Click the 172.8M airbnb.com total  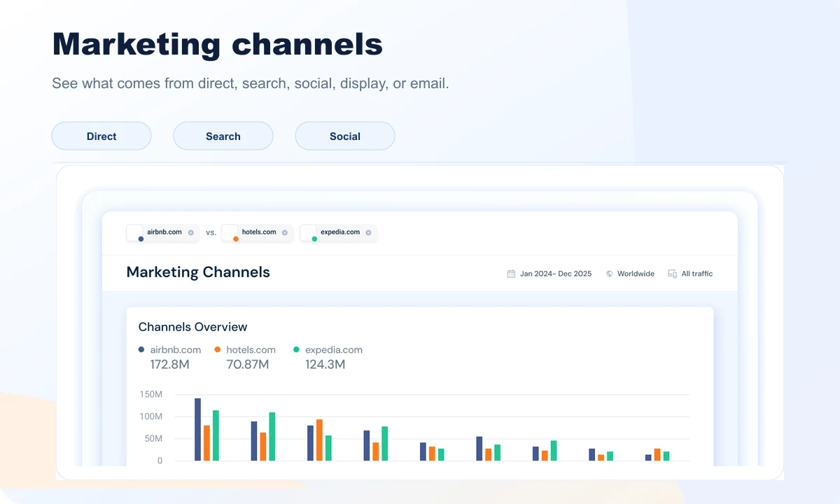point(170,364)
